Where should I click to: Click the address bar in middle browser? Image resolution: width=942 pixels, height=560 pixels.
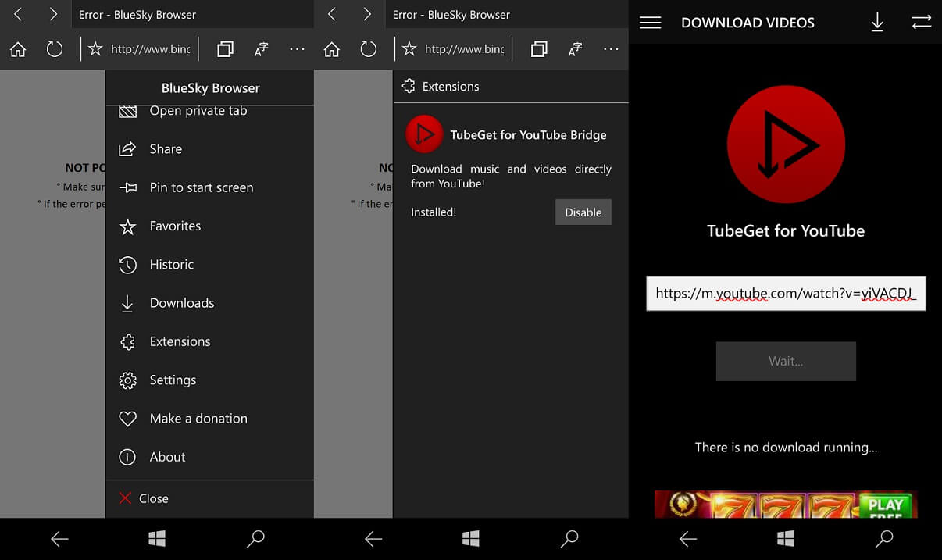[x=464, y=49]
